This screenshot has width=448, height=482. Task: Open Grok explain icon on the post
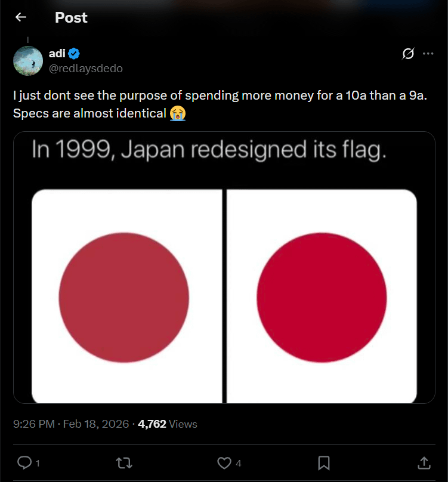[408, 54]
